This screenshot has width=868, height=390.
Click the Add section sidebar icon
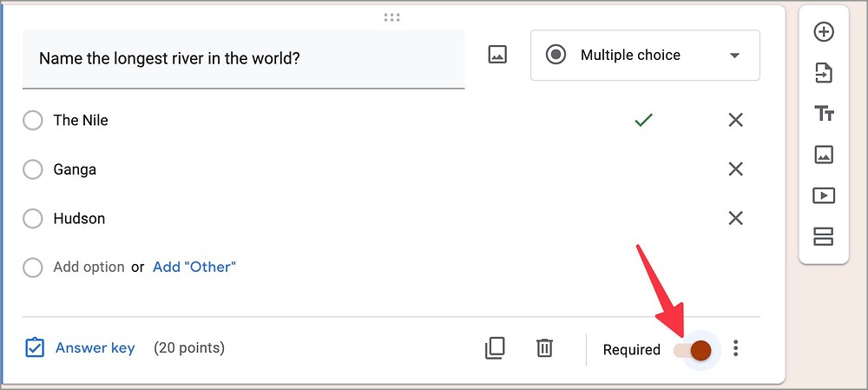pos(823,235)
